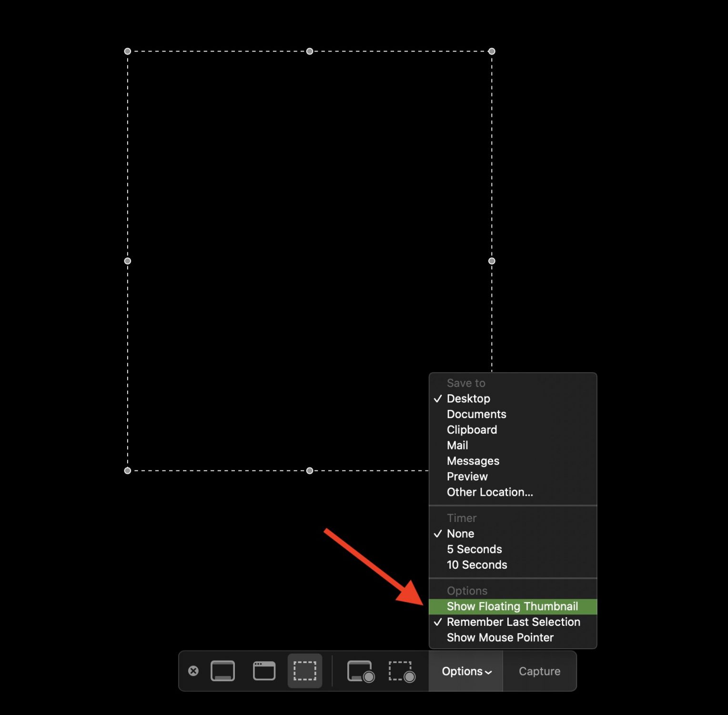Select Record Entire Screen icon

click(x=361, y=671)
